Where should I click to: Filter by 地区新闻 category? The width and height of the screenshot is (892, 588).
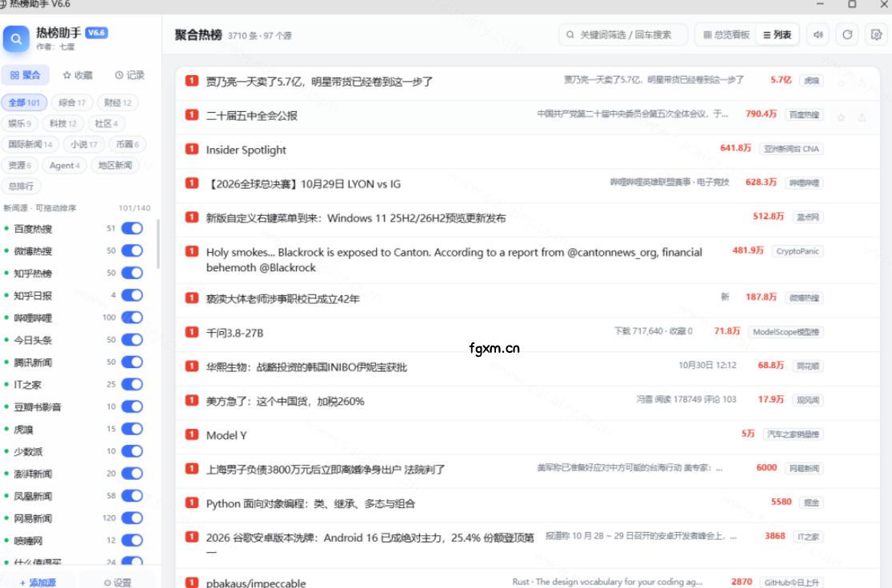(x=115, y=166)
